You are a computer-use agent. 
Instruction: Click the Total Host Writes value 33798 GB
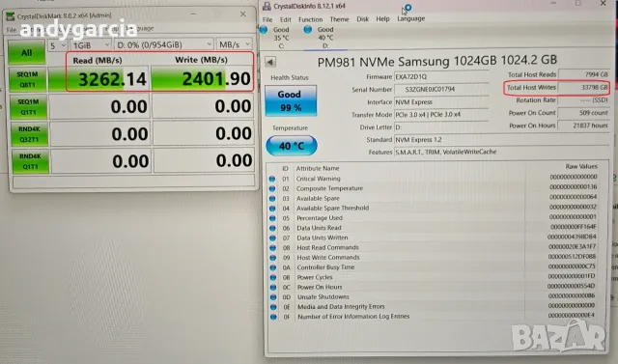[584, 87]
